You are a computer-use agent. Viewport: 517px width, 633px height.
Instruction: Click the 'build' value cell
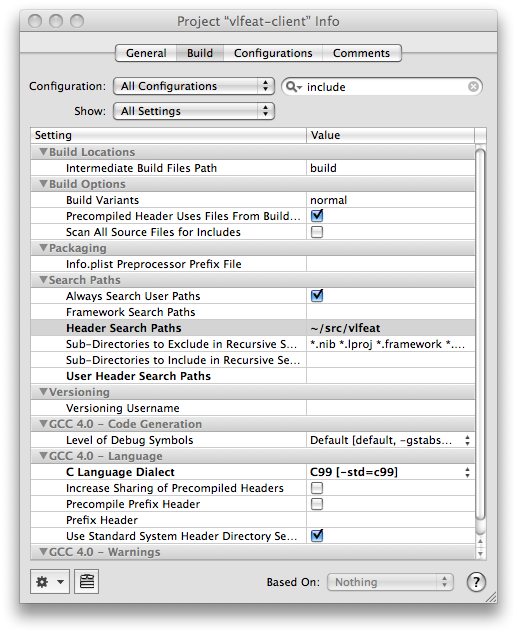[390, 168]
